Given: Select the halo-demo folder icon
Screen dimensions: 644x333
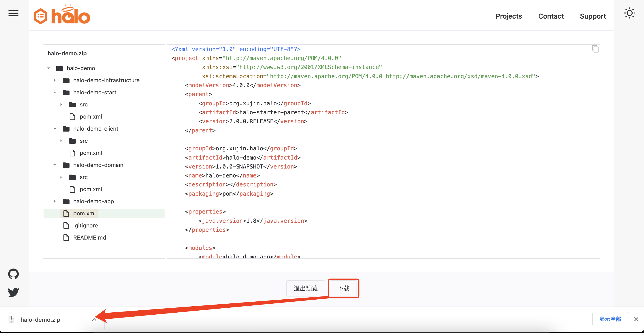Looking at the screenshot, I should coord(59,68).
